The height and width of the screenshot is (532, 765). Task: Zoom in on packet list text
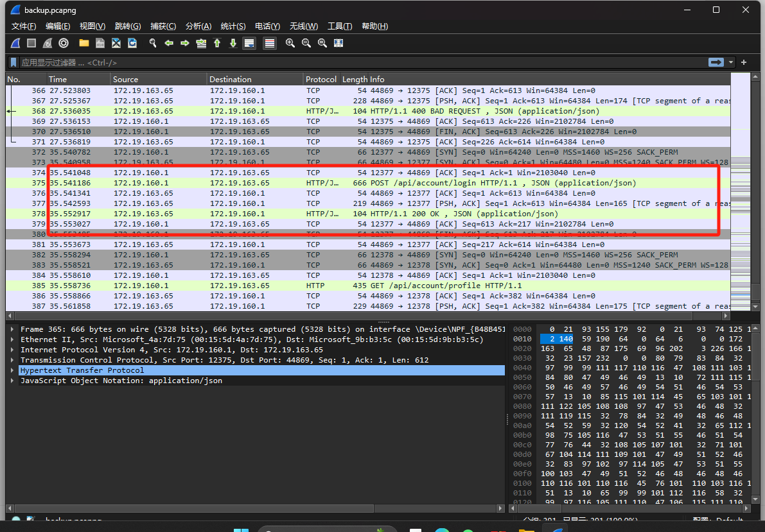[290, 43]
